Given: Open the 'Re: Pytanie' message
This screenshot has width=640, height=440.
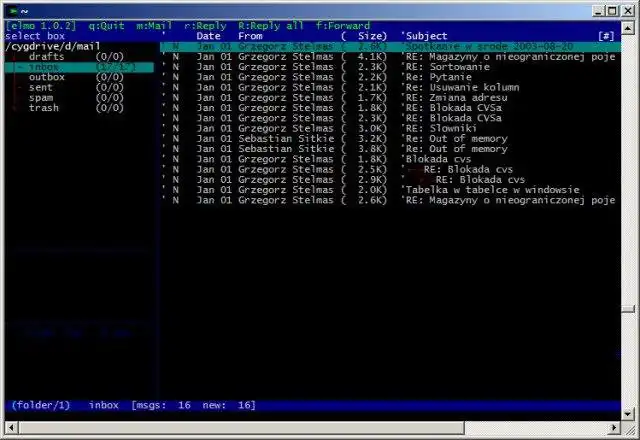Looking at the screenshot, I should pyautogui.click(x=390, y=77).
